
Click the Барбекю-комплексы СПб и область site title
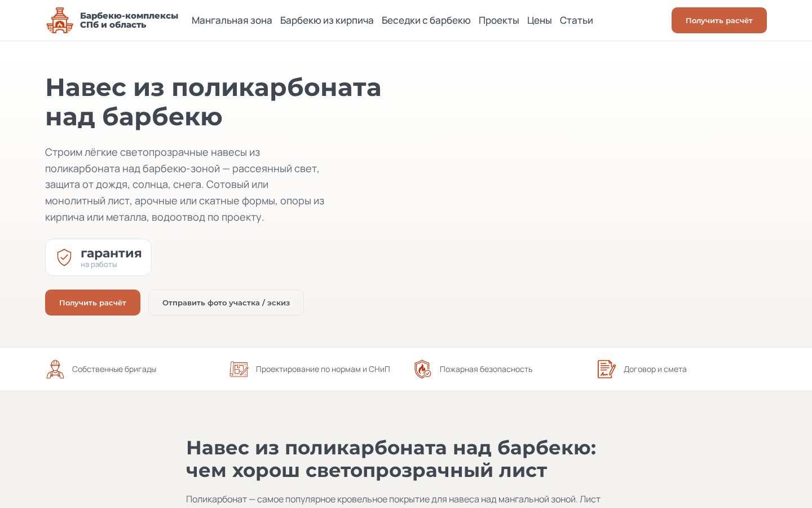point(129,20)
